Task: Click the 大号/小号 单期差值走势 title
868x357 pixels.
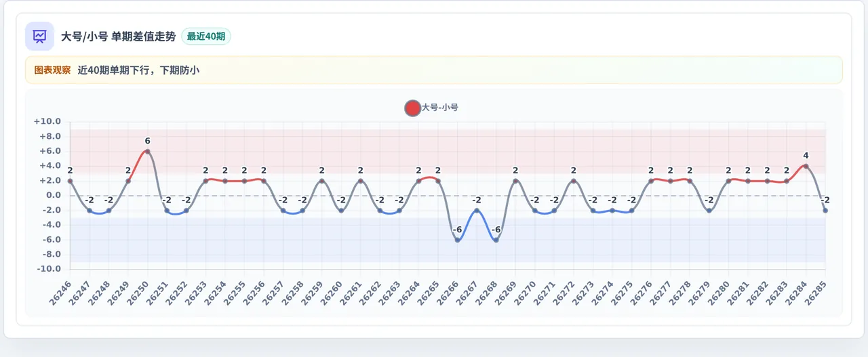Action: [118, 37]
